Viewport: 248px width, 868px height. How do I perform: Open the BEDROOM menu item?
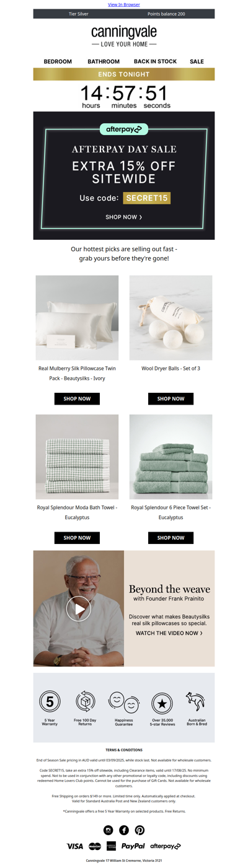pyautogui.click(x=58, y=61)
